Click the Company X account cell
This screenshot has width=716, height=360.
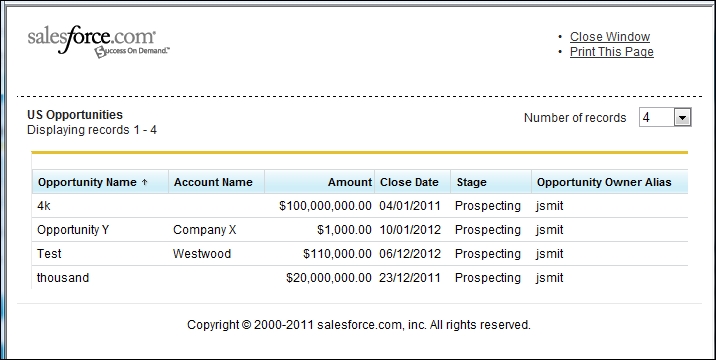coord(205,230)
